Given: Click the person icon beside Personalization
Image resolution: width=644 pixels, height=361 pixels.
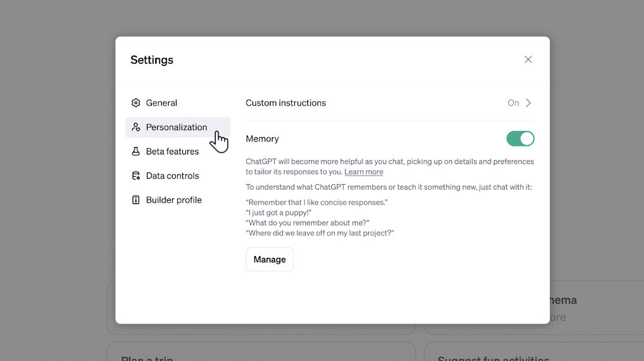Looking at the screenshot, I should coord(136,127).
